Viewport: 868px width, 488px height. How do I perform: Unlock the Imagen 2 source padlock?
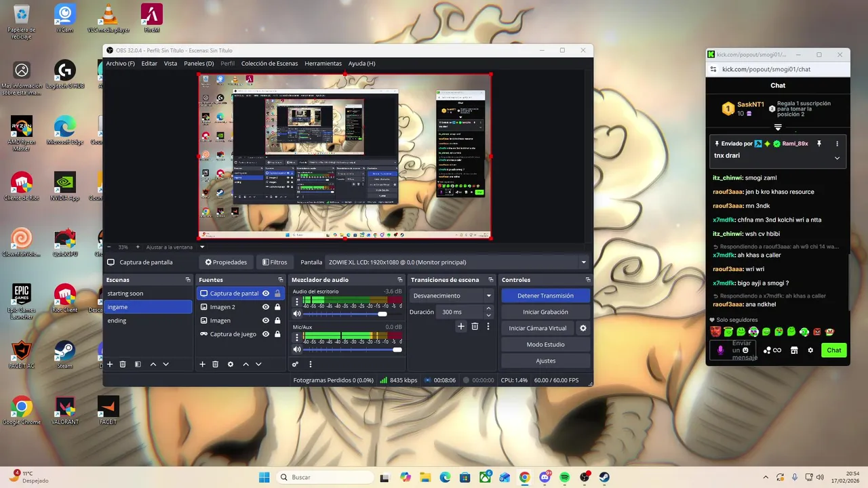click(x=277, y=307)
